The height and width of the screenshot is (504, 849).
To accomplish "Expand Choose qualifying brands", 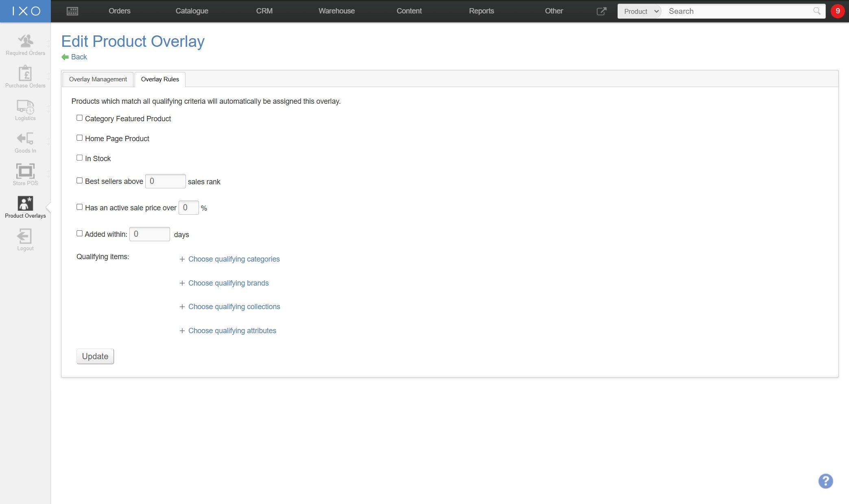I will click(228, 283).
